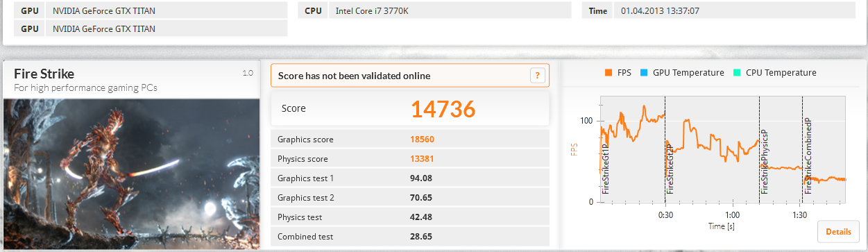868x252 pixels.
Task: Open the Details button below the chart
Action: 839,231
